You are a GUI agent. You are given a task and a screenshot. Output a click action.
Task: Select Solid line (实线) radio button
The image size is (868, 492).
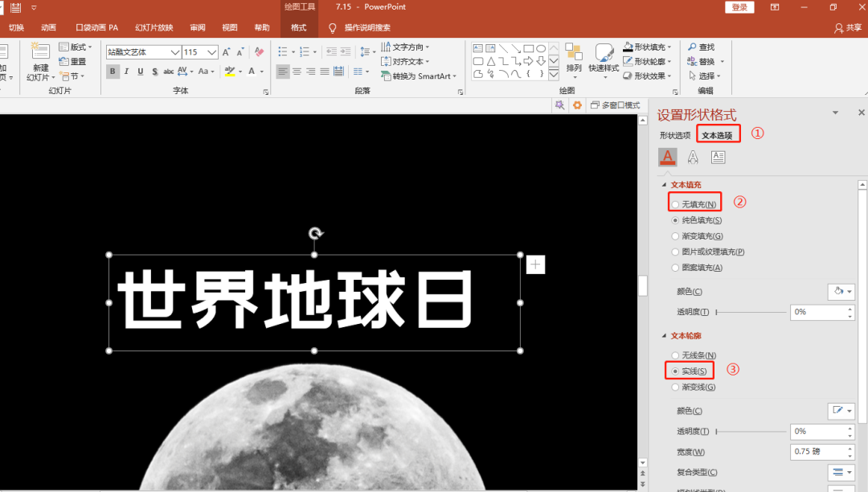tap(675, 371)
